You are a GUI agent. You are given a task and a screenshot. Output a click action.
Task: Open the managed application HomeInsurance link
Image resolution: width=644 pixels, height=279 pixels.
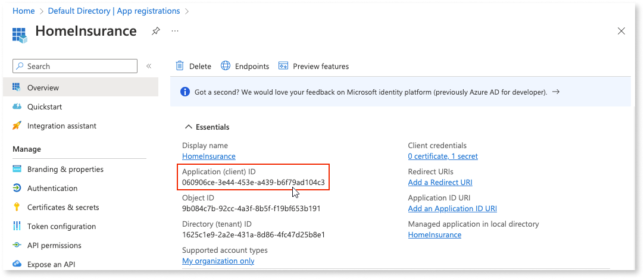pos(434,235)
